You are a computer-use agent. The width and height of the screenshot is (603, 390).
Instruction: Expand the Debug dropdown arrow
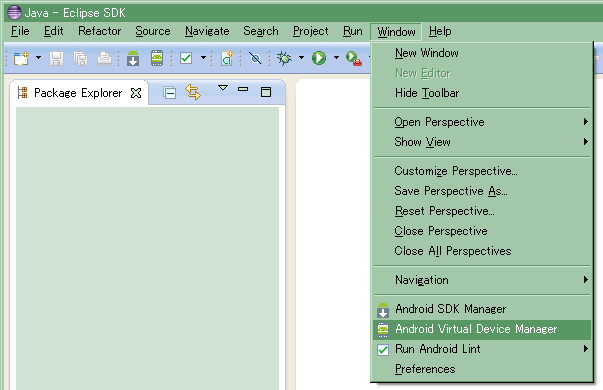(x=302, y=58)
